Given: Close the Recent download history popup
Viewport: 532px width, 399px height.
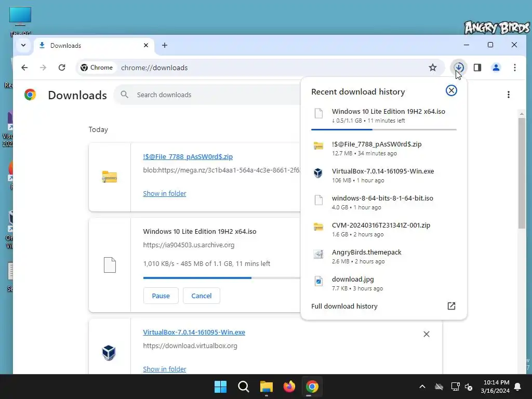Looking at the screenshot, I should [x=451, y=90].
